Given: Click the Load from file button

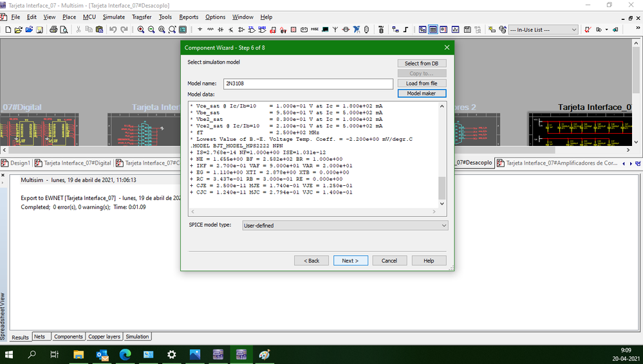Looking at the screenshot, I should click(422, 83).
